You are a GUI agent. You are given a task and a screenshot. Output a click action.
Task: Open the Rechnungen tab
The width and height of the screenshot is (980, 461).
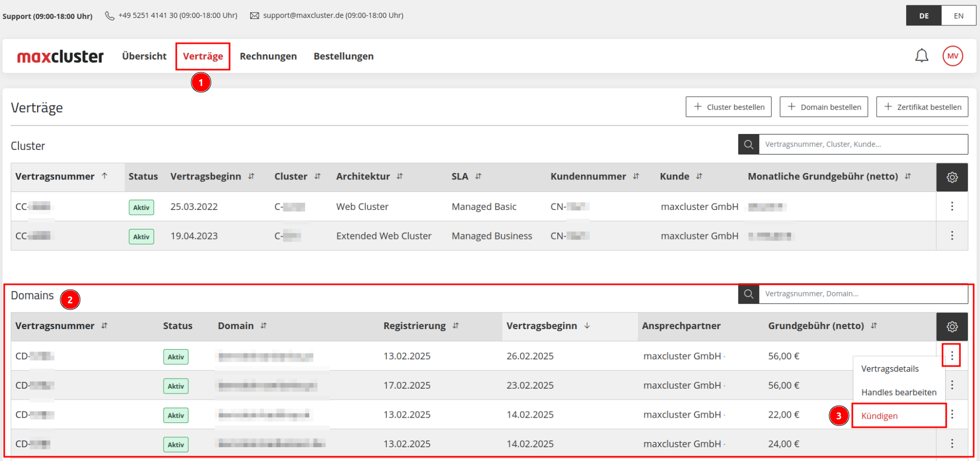[268, 56]
